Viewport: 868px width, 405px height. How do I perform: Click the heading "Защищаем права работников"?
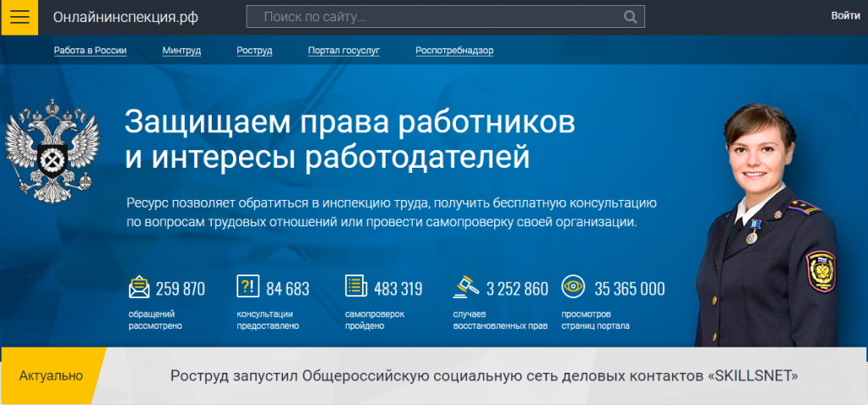tap(350, 122)
